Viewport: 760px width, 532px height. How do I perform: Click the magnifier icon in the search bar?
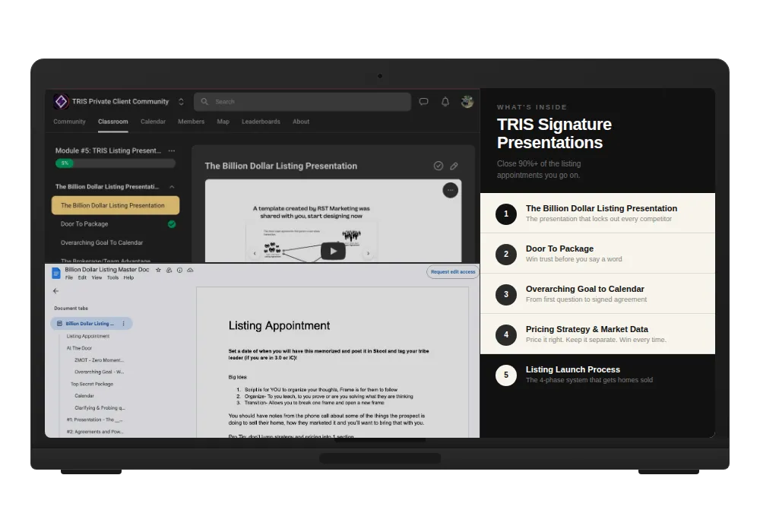click(204, 102)
